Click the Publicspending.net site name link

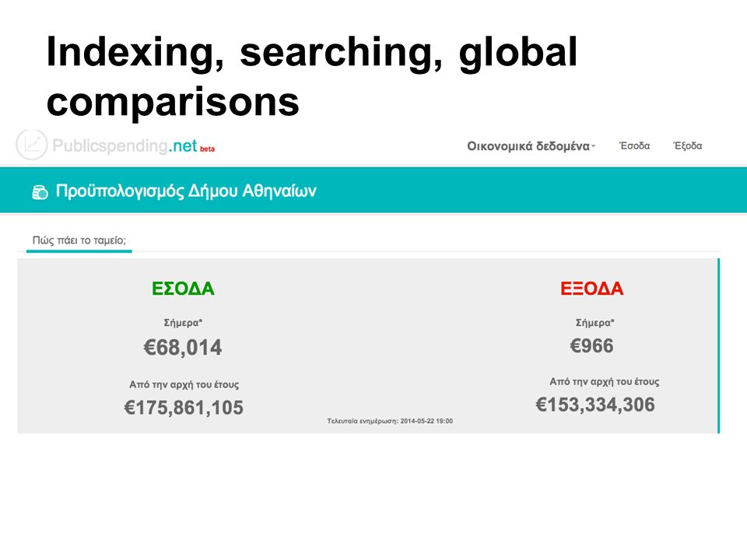coord(124,145)
